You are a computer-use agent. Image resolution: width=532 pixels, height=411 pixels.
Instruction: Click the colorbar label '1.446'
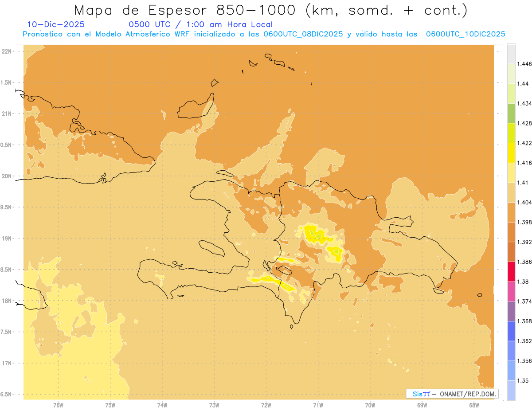click(524, 64)
